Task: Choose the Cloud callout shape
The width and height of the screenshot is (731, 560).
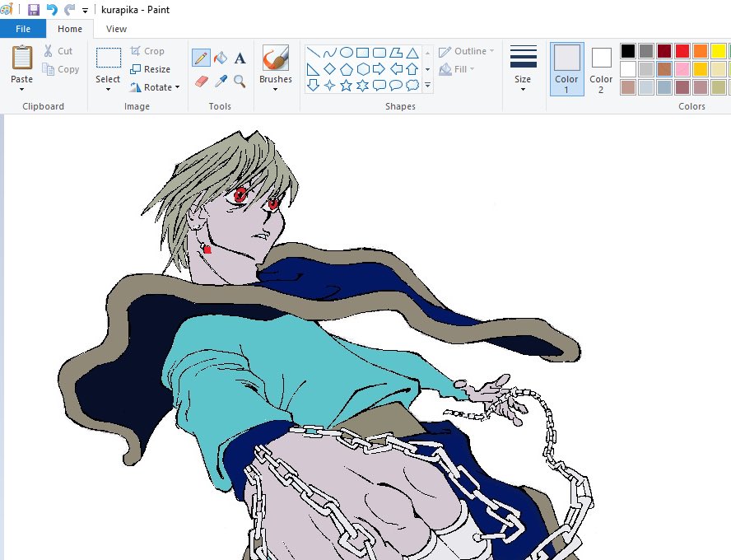Action: (x=412, y=86)
